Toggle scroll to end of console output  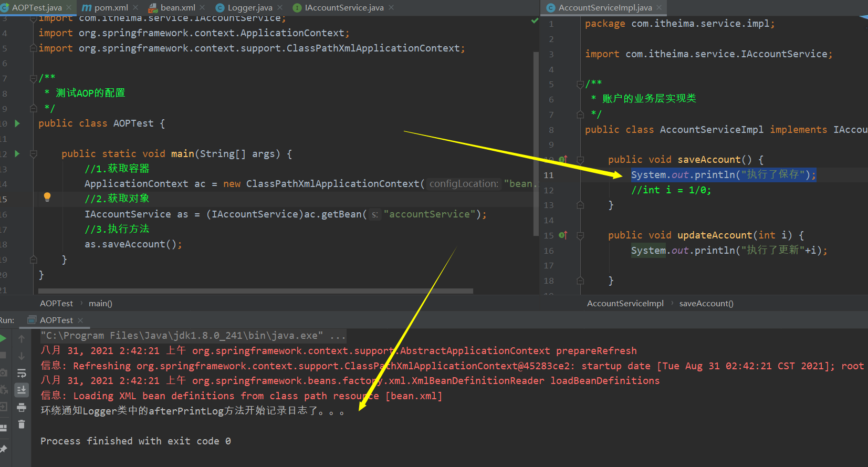point(22,390)
